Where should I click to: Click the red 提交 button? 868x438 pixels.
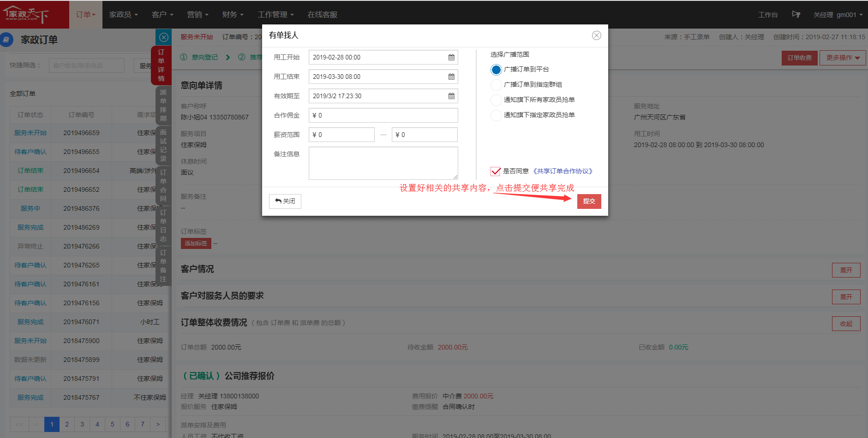(589, 201)
